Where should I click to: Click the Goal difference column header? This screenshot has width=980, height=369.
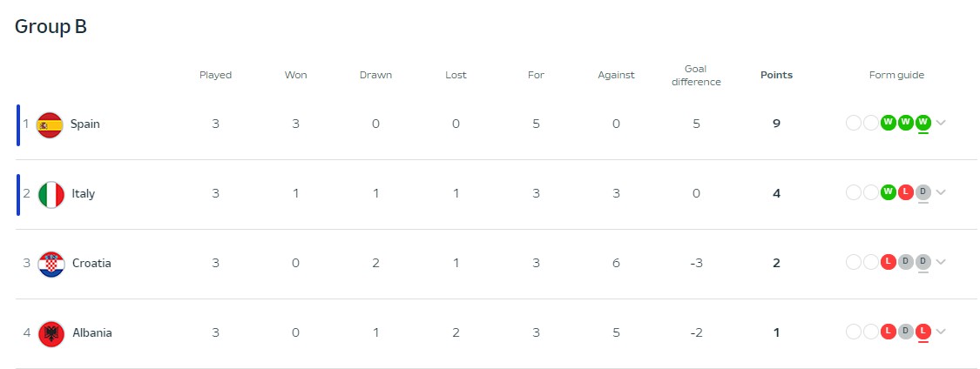[696, 76]
